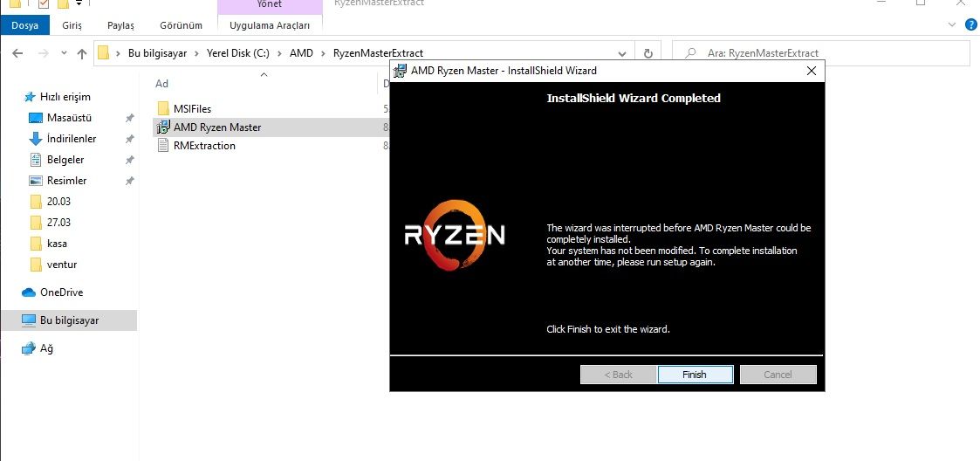Open the 27.03 folder in sidebar
The image size is (980, 461).
point(58,223)
